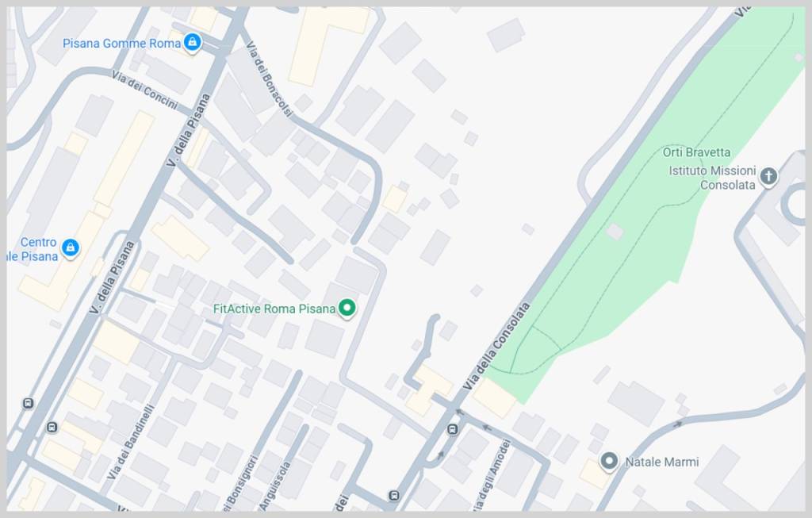Screen dimensions: 812x518
Task: Click the Pisana Gomme Roma shopping pin
Action: 193,43
